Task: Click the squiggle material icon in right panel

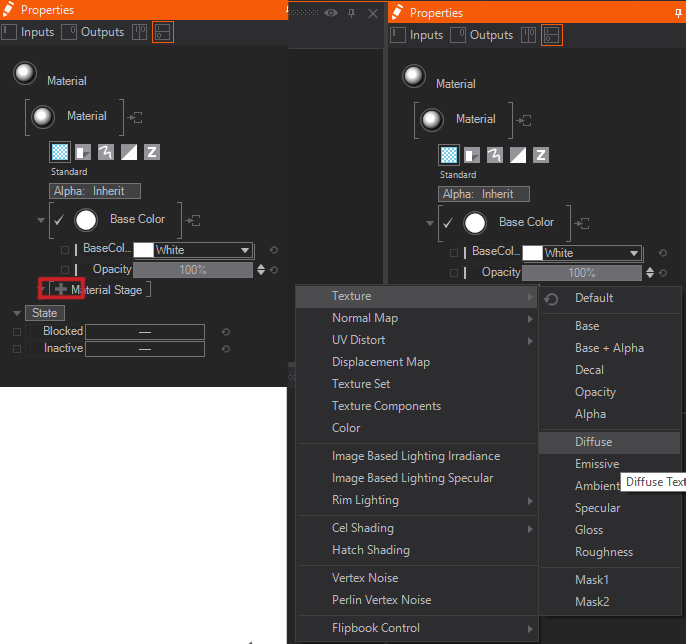Action: [x=495, y=155]
